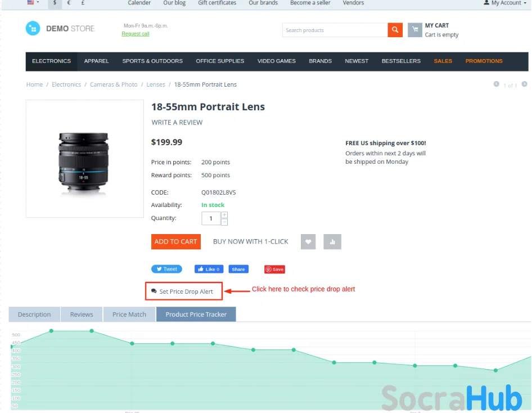Go to previous product arrow
532x413 pixels.
tap(497, 84)
